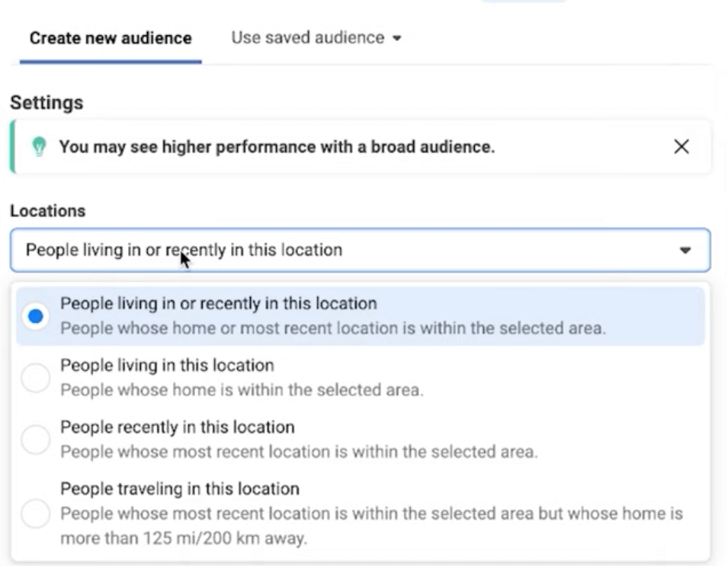Click description People whose home is within area
This screenshot has width=728, height=566.
(242, 390)
